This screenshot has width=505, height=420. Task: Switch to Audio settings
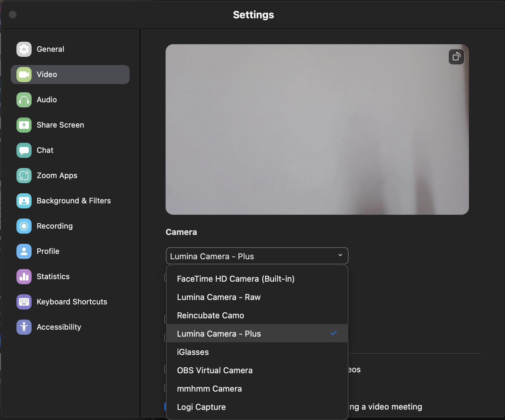point(70,100)
